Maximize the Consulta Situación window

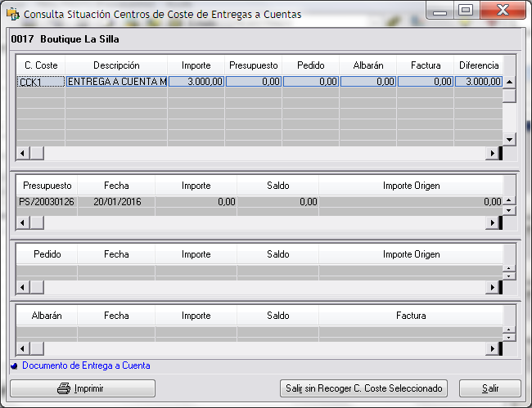[x=466, y=10]
